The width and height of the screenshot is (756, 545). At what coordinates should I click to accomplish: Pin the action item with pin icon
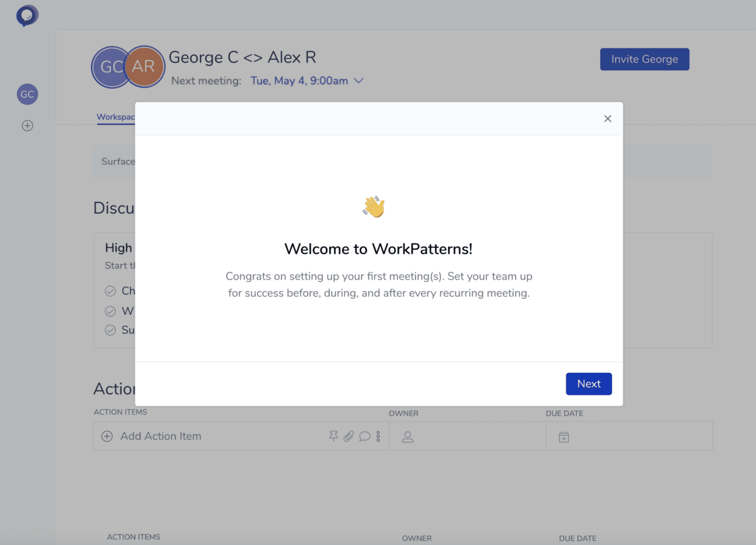pyautogui.click(x=334, y=436)
